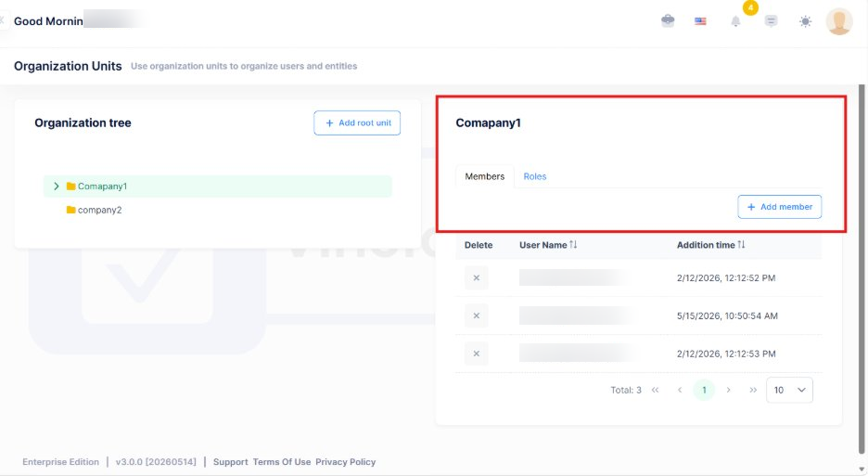Go to first page of members
The image size is (868, 476).
tap(656, 390)
